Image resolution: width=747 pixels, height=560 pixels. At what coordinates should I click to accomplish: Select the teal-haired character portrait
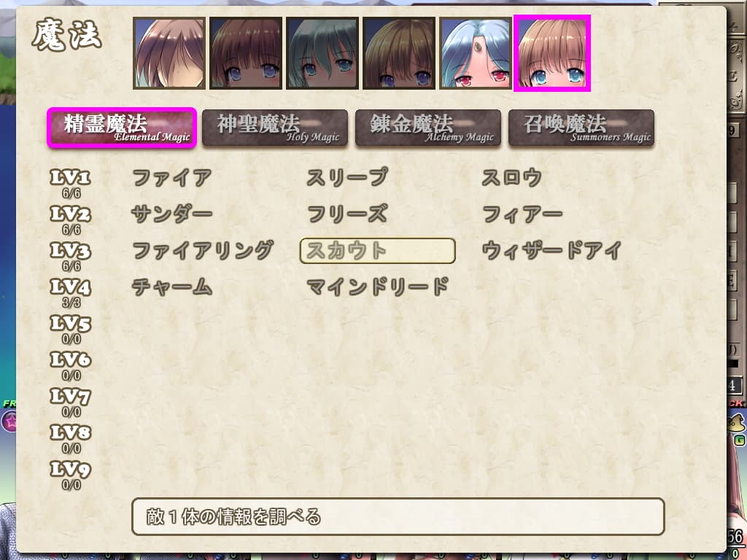point(322,53)
